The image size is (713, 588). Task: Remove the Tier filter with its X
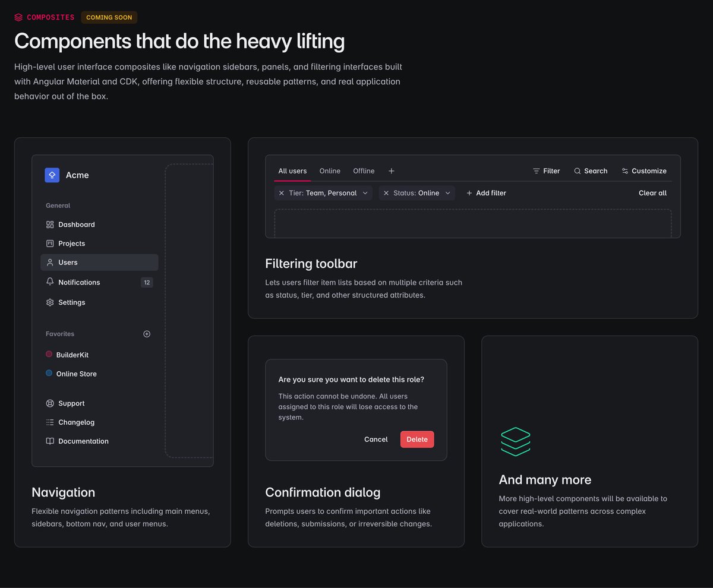coord(282,193)
